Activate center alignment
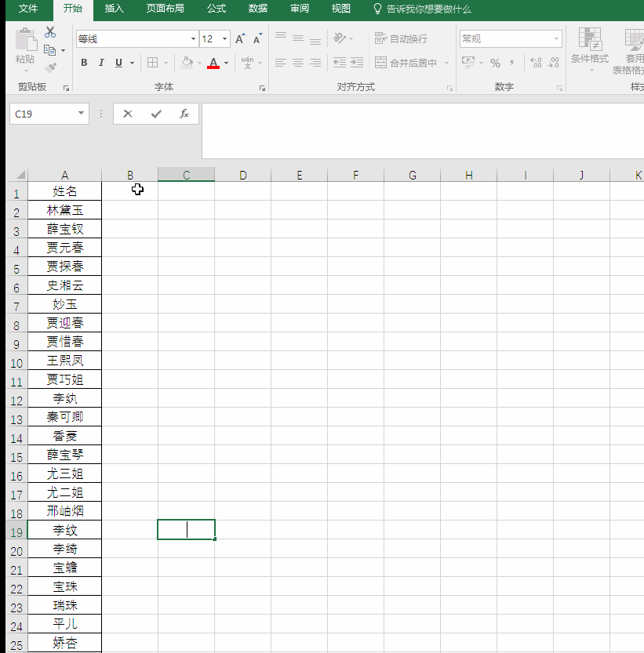 pyautogui.click(x=298, y=63)
